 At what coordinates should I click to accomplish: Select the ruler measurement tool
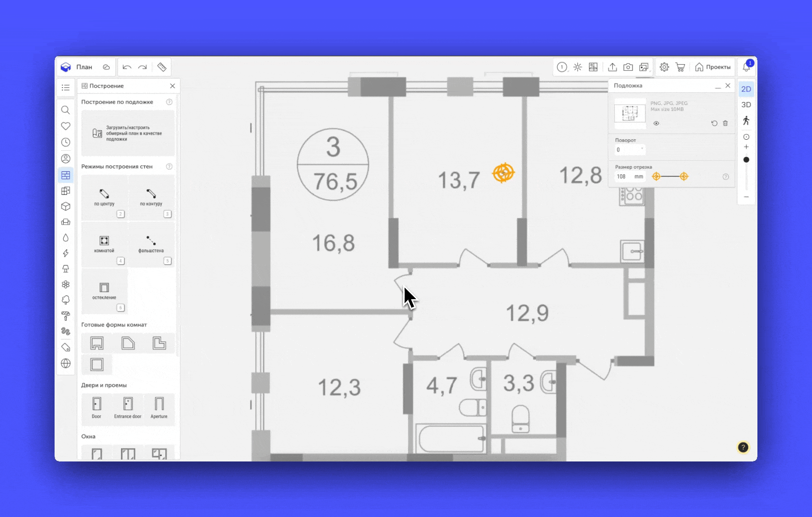coord(162,67)
